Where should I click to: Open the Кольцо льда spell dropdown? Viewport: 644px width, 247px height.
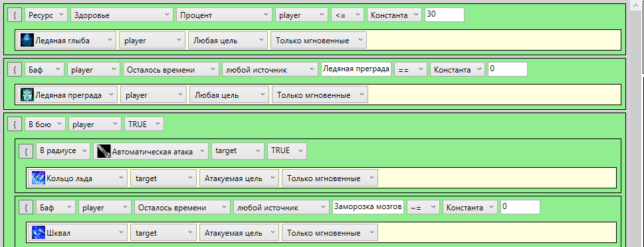[78, 178]
